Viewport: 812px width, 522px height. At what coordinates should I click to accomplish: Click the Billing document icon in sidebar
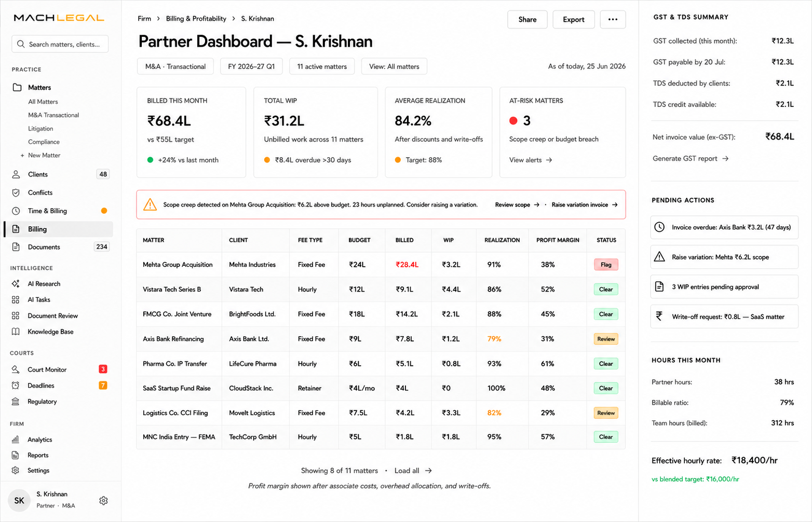pyautogui.click(x=16, y=229)
